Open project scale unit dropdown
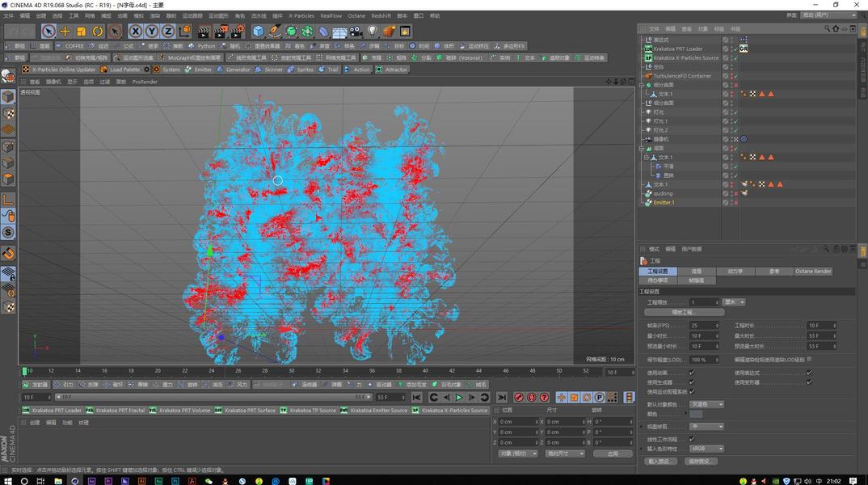868x485 pixels. tap(735, 302)
